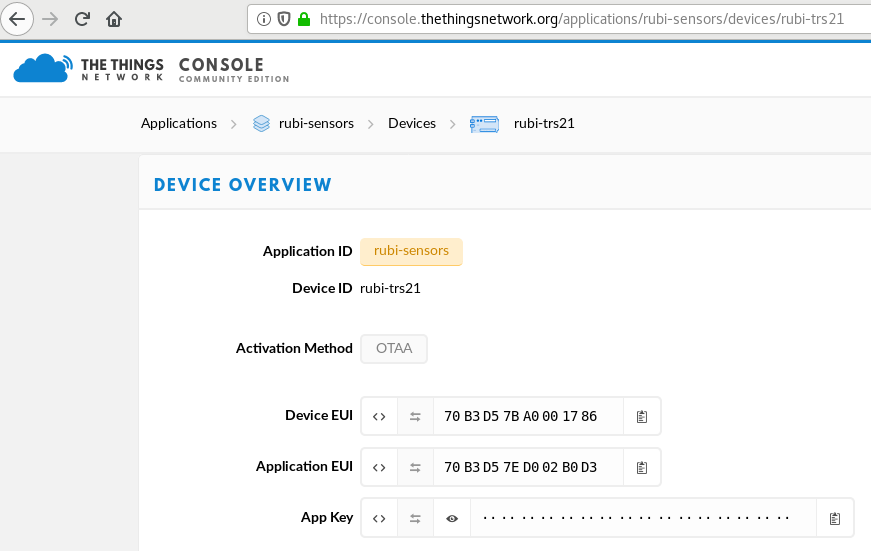Screen dimensions: 871x551
Task: Go back with the browser back arrow
Action: (x=17, y=19)
